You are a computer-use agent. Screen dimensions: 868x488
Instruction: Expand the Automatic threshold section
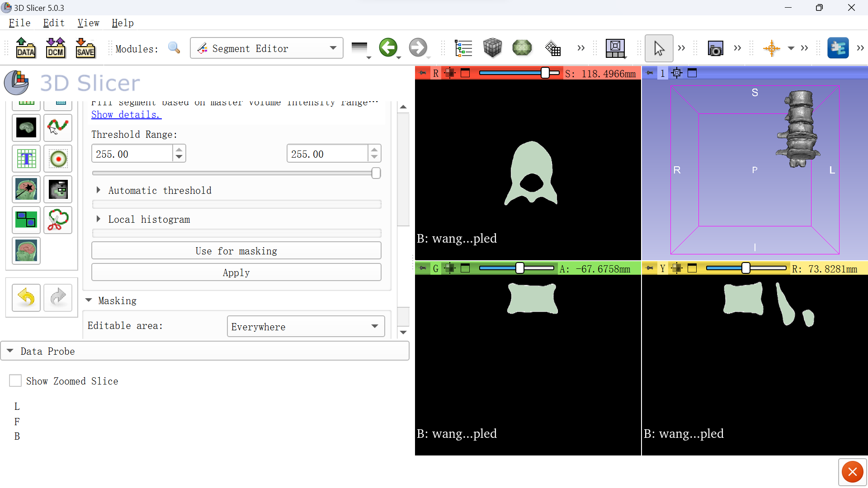click(x=98, y=190)
